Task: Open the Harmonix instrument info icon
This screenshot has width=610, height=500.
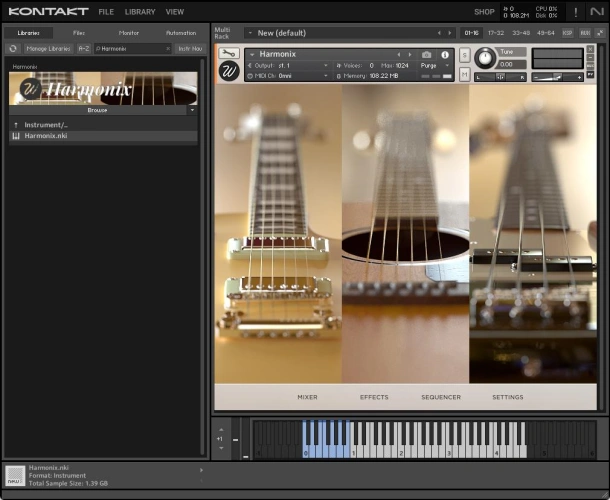Action: 445,54
